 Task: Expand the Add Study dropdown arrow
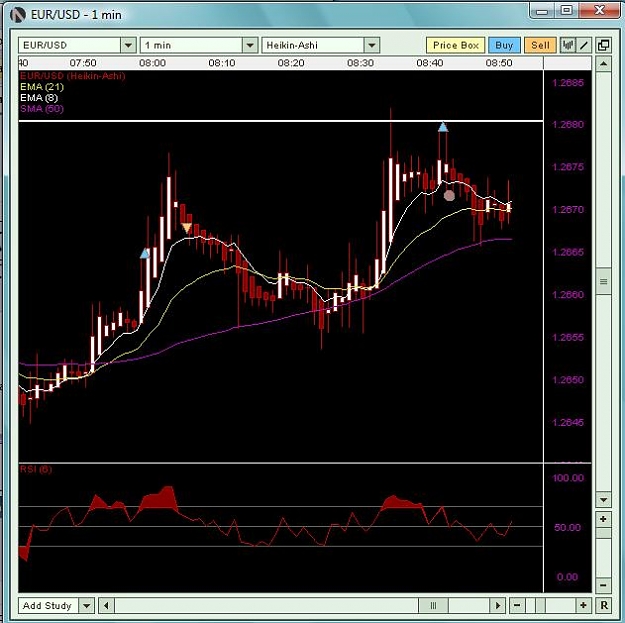pos(86,606)
